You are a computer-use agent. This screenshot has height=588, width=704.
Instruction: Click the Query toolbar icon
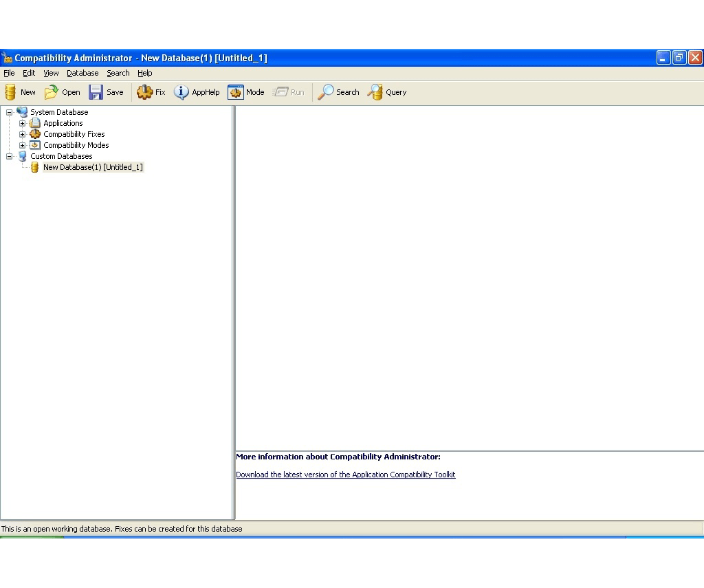point(375,92)
